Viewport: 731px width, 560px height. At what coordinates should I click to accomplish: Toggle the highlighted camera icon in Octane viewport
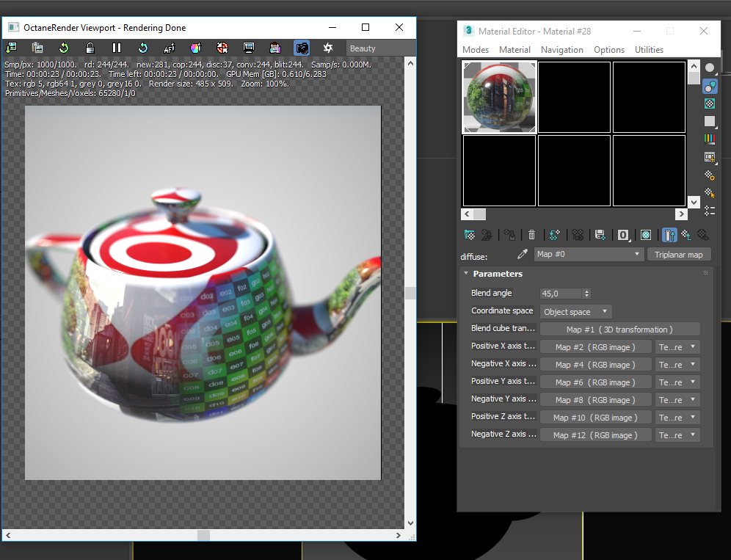(x=302, y=48)
